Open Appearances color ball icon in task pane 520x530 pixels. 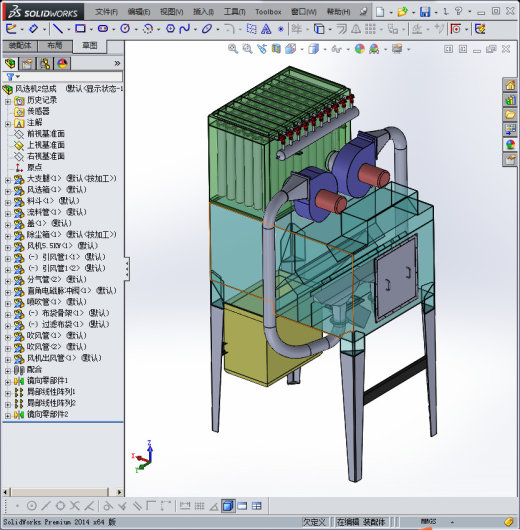[510, 144]
